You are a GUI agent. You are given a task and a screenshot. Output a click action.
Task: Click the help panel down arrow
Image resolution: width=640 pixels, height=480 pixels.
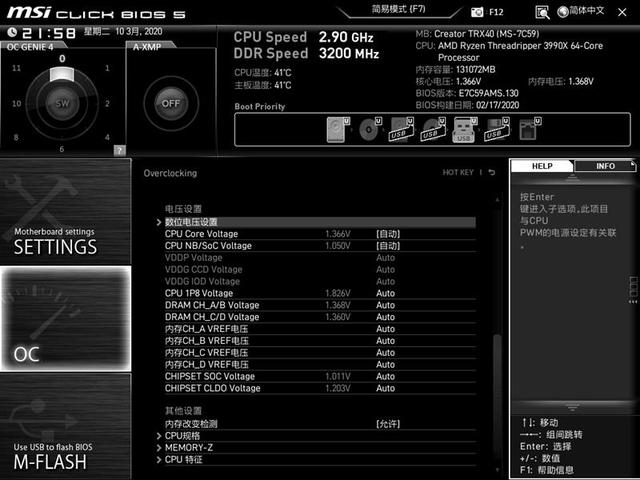pos(572,407)
